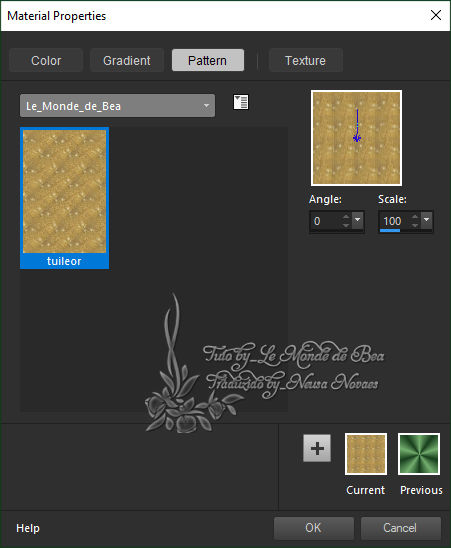Decrease the Scale with the down spinner
This screenshot has height=548, width=451.
click(x=415, y=225)
